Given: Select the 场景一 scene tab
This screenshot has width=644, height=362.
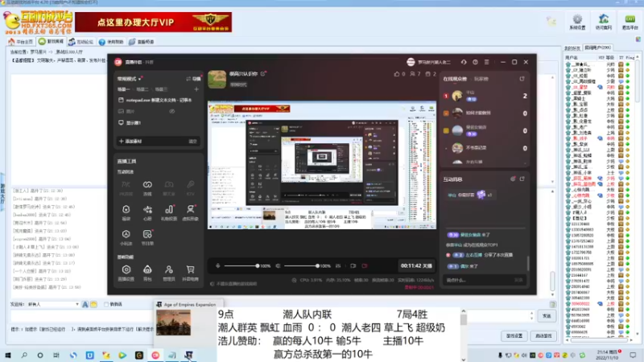Looking at the screenshot, I should (123, 89).
